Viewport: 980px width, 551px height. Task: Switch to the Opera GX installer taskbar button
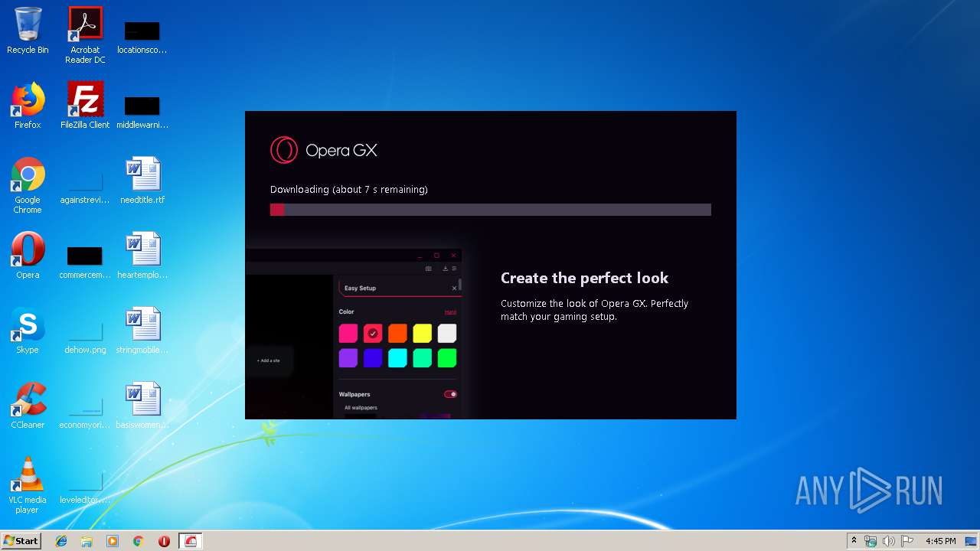(191, 541)
